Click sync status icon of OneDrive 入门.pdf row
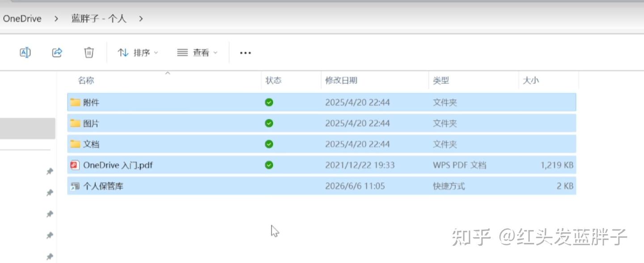This screenshot has width=644, height=263. coord(269,165)
